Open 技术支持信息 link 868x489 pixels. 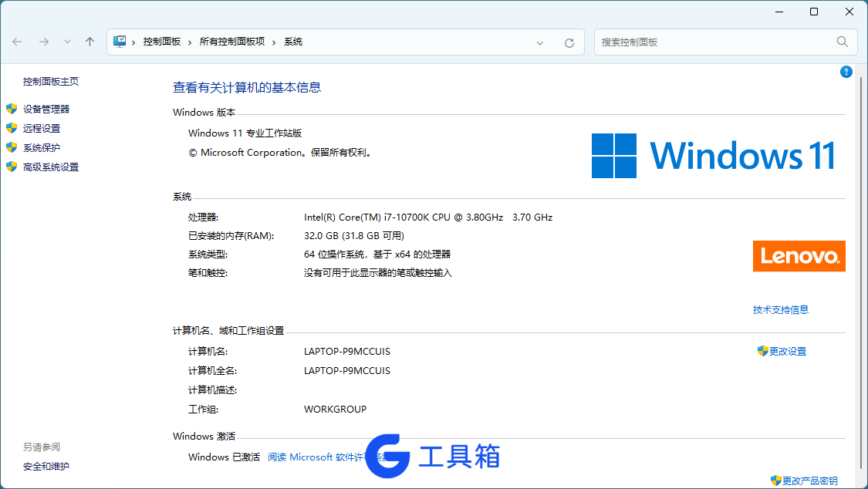pos(781,310)
